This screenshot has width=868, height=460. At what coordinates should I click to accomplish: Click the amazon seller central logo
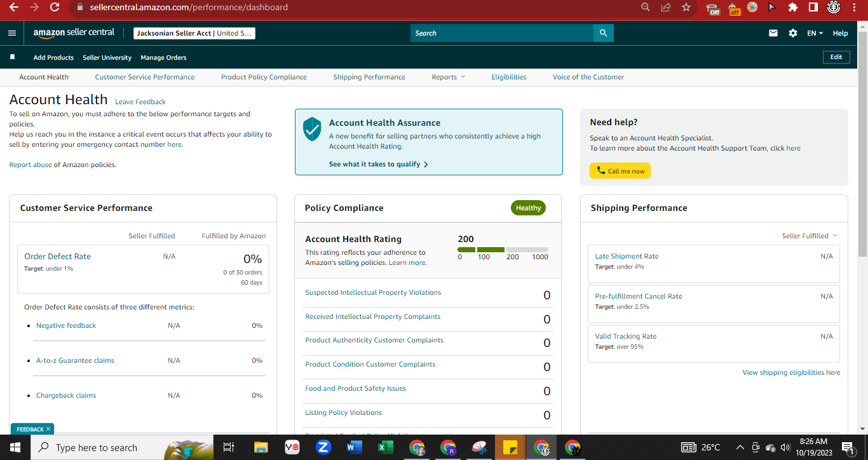(74, 33)
